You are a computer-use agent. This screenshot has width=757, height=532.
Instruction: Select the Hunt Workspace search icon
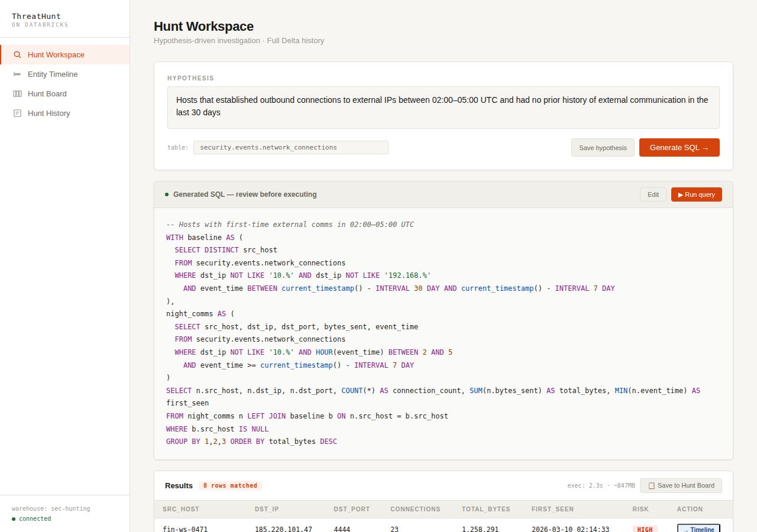tap(17, 54)
